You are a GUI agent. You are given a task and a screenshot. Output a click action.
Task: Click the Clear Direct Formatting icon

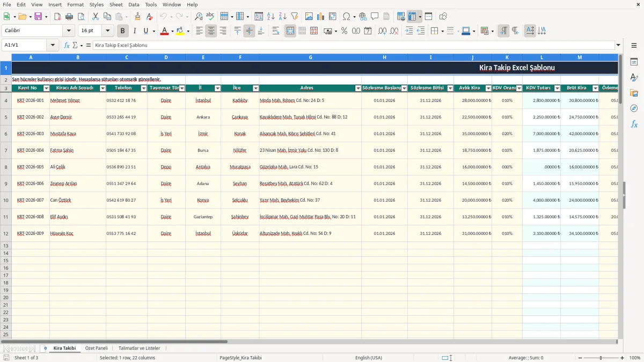pyautogui.click(x=149, y=17)
